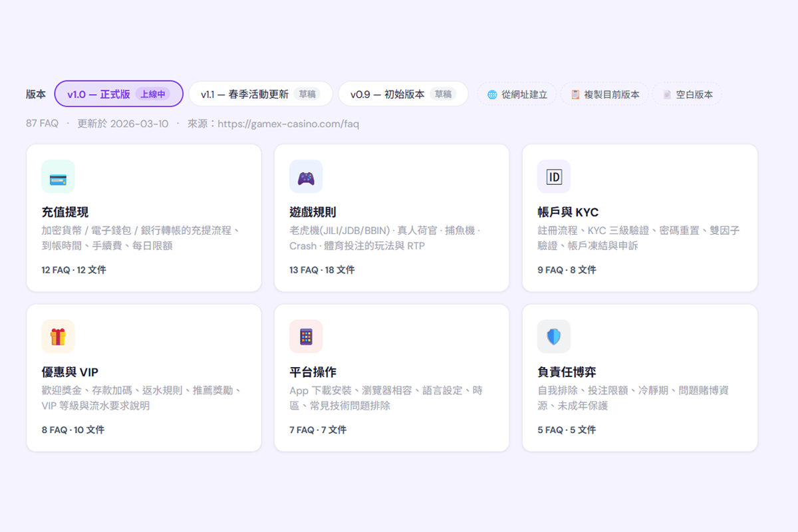798x532 pixels.
Task: Click the gift box icon for 優惠與 VIP
Action: 58,336
